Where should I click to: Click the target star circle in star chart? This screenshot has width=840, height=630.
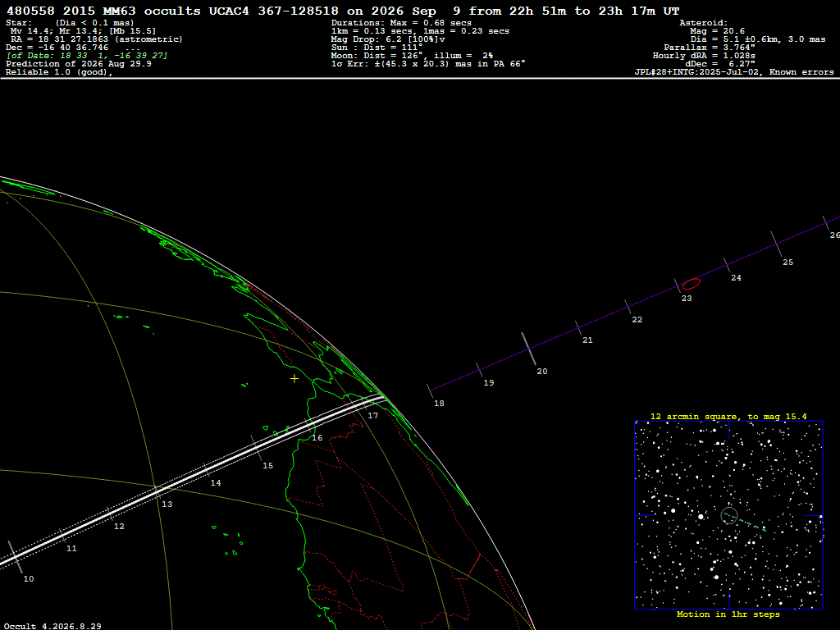click(x=729, y=515)
